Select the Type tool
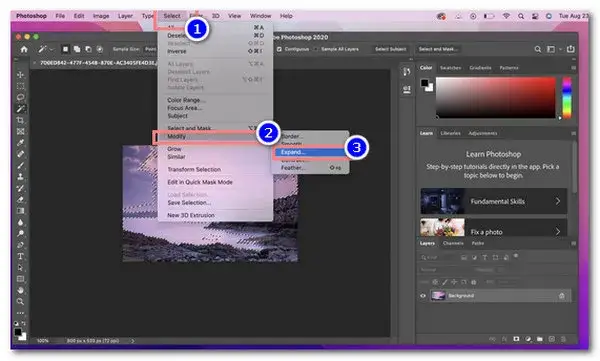The image size is (600, 361). 20,256
